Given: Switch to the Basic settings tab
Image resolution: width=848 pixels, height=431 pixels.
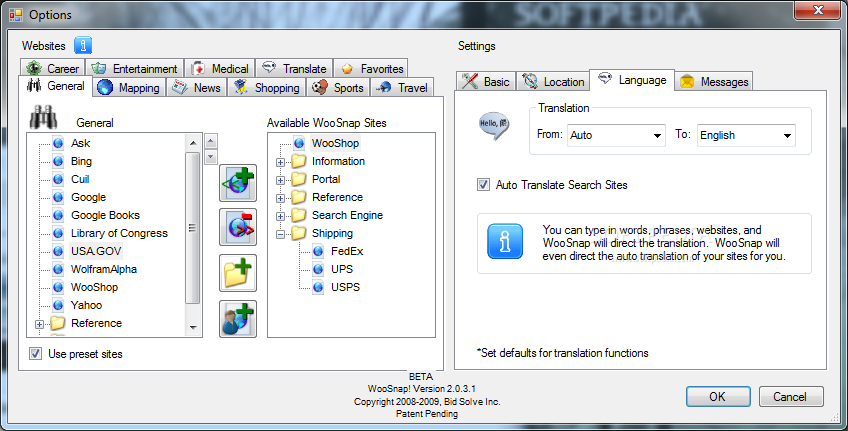Looking at the screenshot, I should tap(486, 82).
